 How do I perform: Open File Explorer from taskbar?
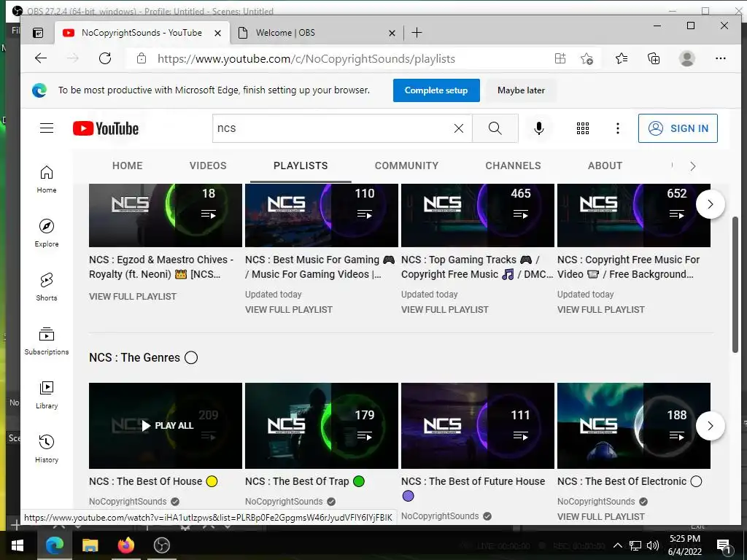click(x=90, y=545)
